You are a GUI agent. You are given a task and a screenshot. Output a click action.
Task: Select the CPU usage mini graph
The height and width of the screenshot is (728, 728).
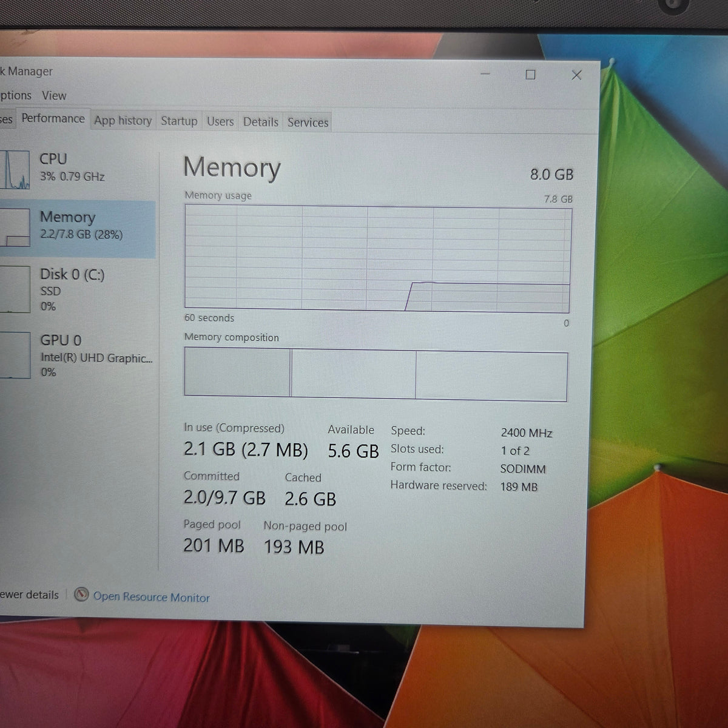point(15,170)
